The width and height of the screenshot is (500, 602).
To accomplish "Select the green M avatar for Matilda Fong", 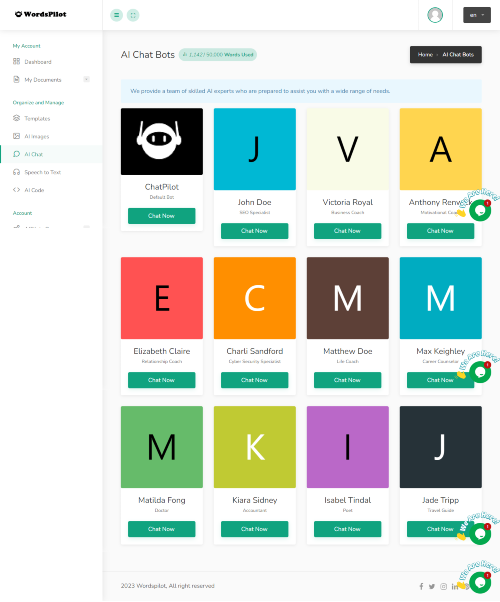I will coord(162,447).
